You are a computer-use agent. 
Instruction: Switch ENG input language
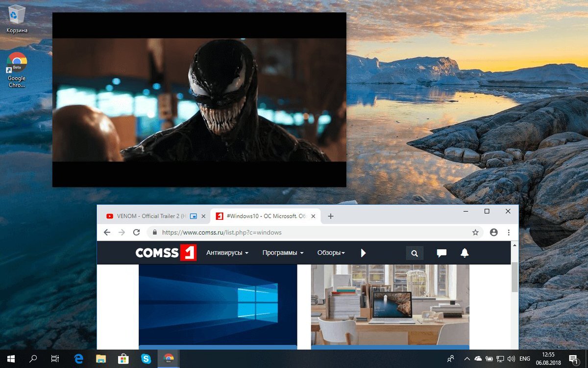(x=525, y=359)
